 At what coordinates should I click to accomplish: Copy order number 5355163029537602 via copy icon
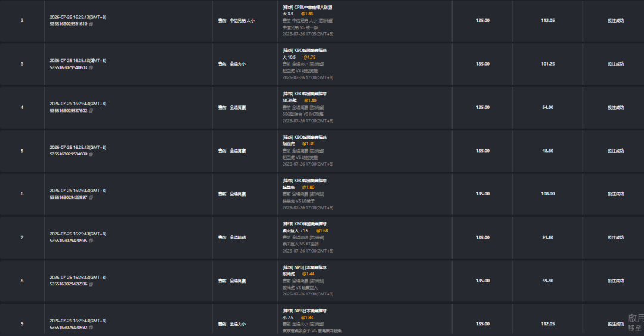91,111
